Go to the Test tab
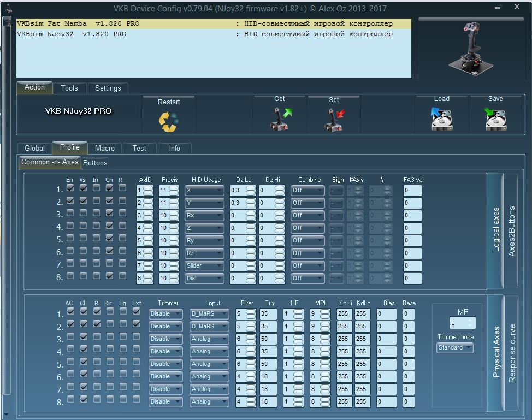The image size is (532, 420). pos(139,148)
